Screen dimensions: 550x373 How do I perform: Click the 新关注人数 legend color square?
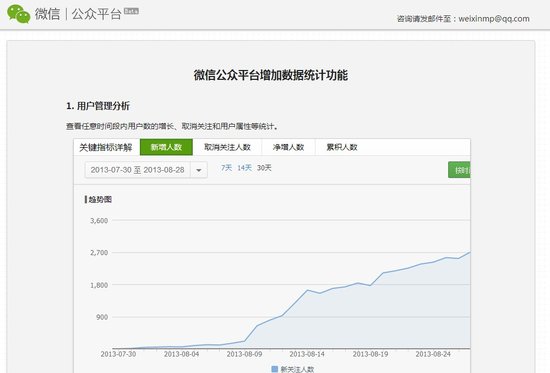pyautogui.click(x=275, y=369)
